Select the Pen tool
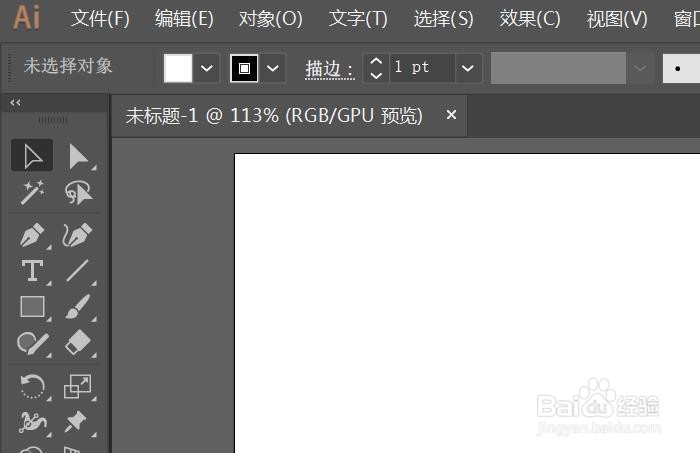The height and width of the screenshot is (453, 700). [33, 235]
